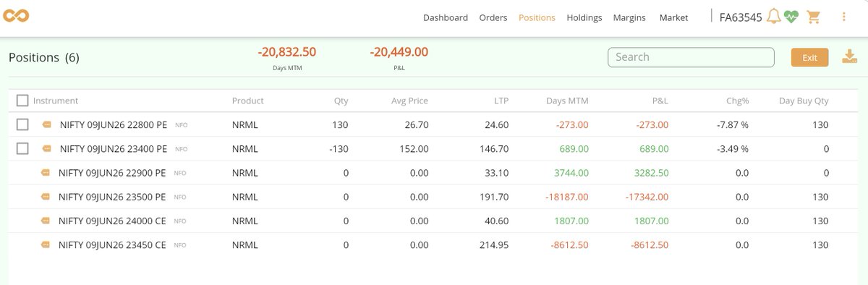
Task: Click Days MTM value 3744.00
Action: (x=571, y=174)
